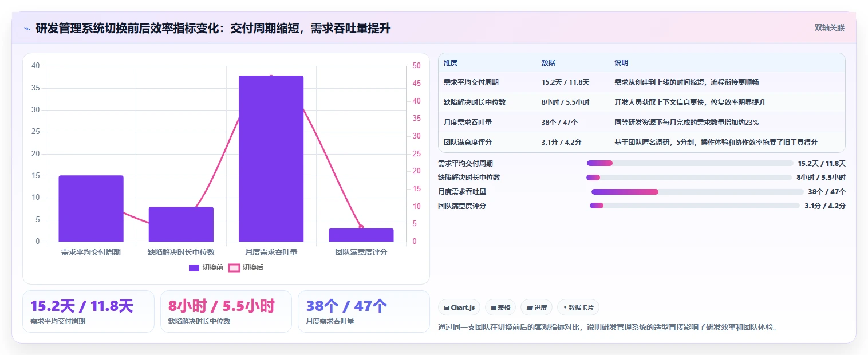Click the 数据 table column header

[x=548, y=63]
